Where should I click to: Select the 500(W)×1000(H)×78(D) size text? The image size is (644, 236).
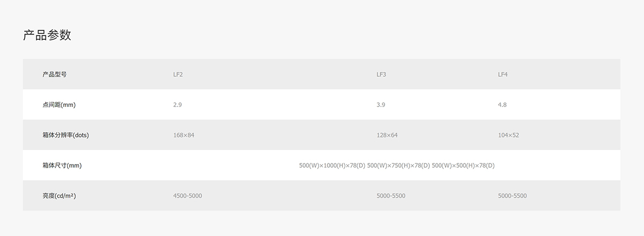click(x=332, y=166)
